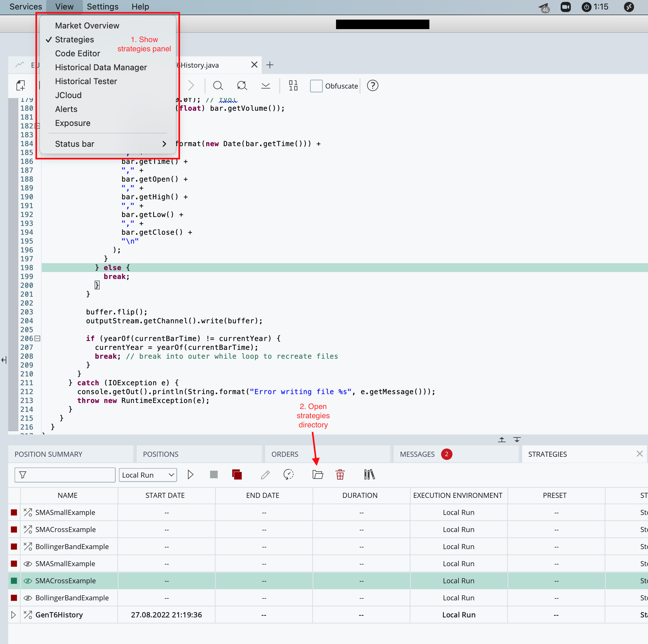Open the strategies library icon
The height and width of the screenshot is (644, 648).
[369, 474]
